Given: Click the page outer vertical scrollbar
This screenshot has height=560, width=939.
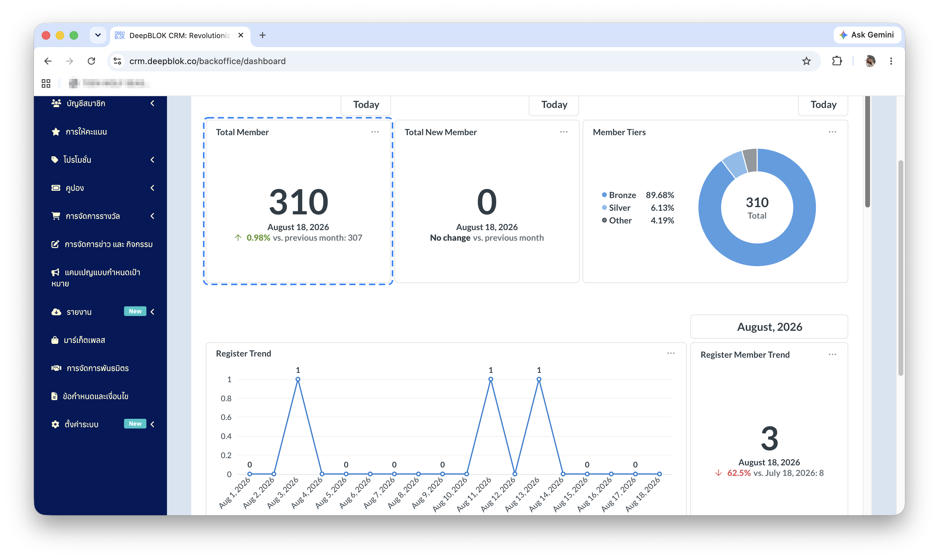Looking at the screenshot, I should point(901,268).
